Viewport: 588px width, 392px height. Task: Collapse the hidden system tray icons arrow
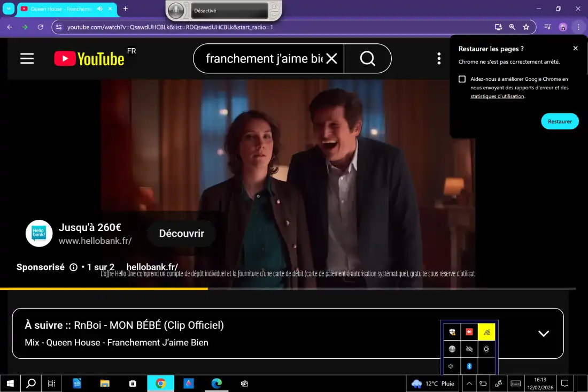pos(469,383)
